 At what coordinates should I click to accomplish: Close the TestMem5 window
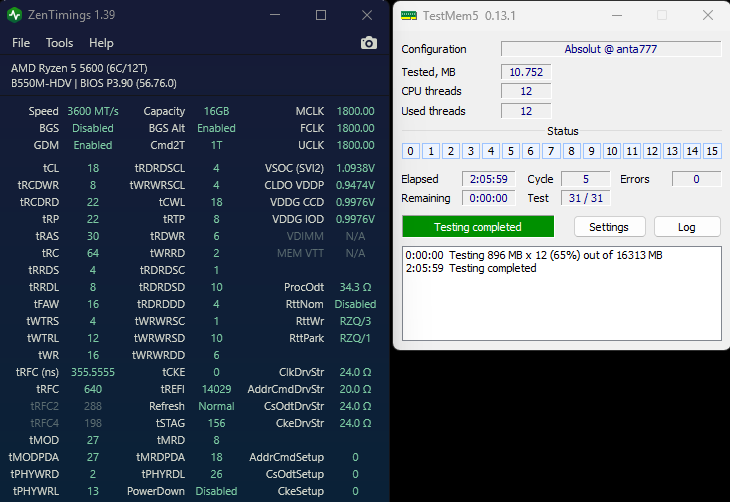(708, 15)
